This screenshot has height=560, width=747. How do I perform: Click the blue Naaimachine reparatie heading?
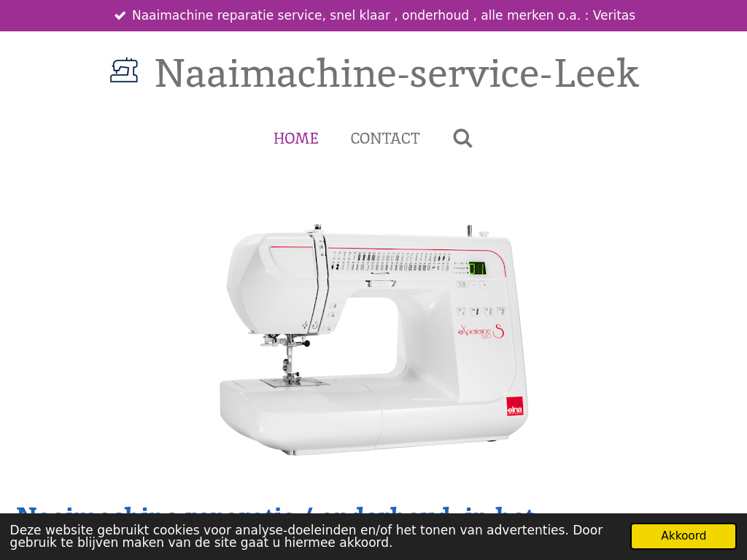coord(274,510)
